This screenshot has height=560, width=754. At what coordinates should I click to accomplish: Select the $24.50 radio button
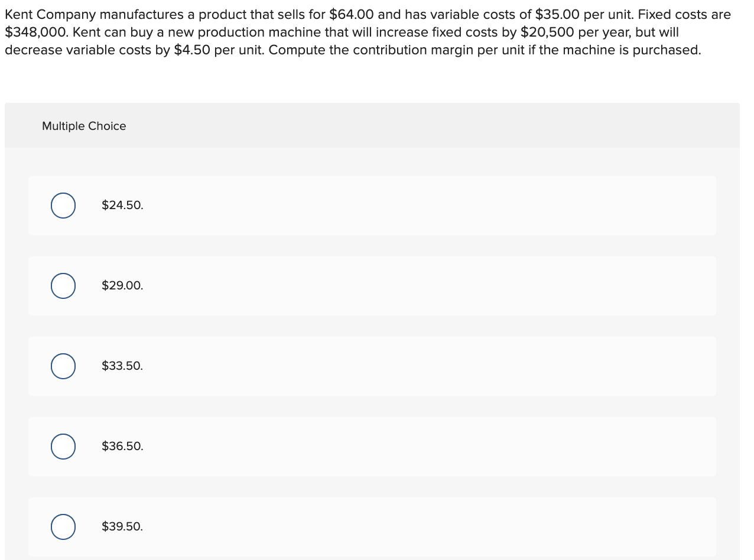pos(63,206)
